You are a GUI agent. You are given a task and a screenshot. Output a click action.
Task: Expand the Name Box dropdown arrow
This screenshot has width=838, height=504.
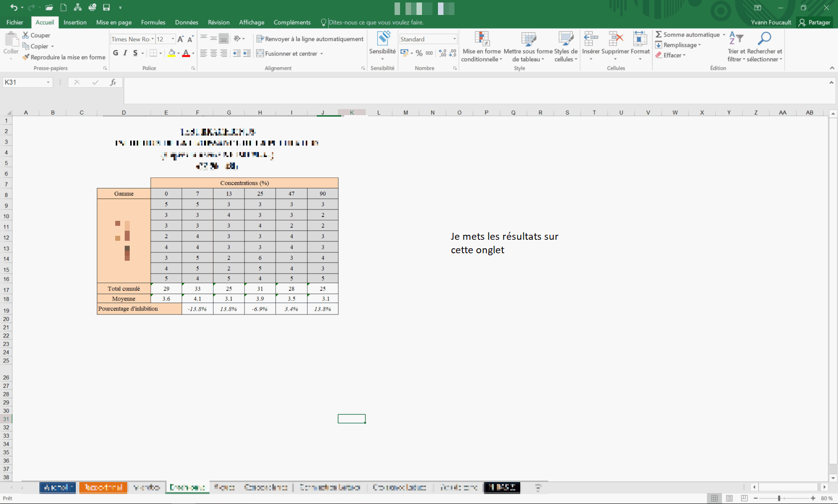click(x=48, y=82)
